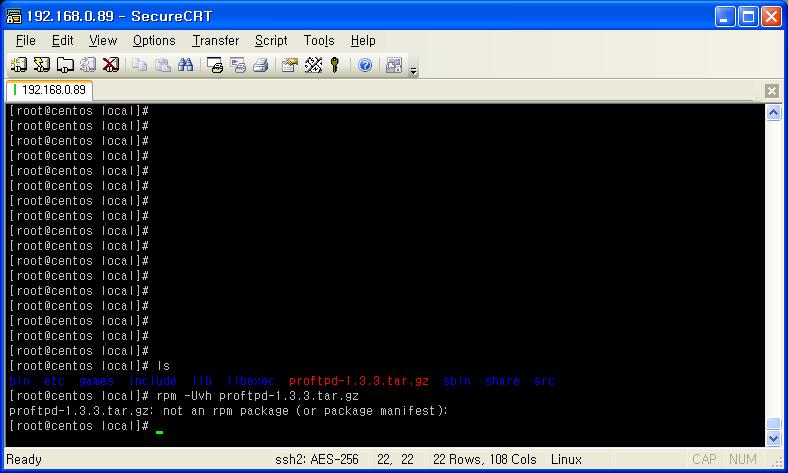Click the CAP indicator in status bar
The image size is (788, 473).
coord(704,459)
